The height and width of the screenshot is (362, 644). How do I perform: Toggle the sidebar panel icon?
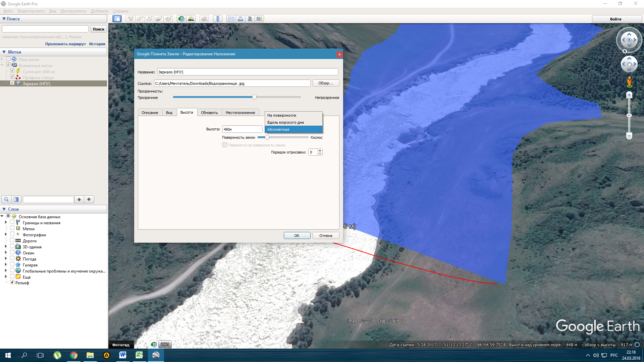coord(117,19)
